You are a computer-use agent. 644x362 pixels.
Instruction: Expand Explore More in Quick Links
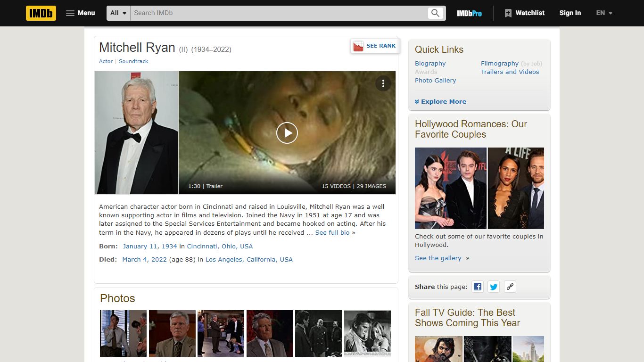(440, 101)
